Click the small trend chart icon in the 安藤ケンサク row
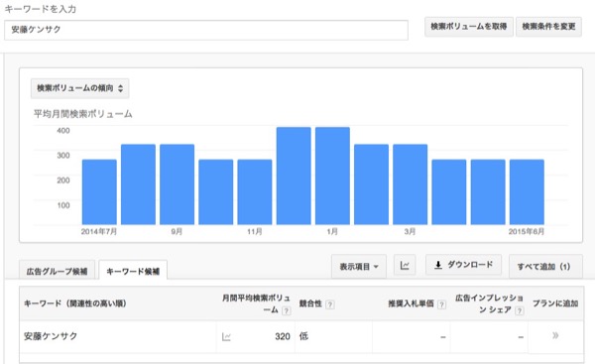This screenshot has width=595, height=364. pyautogui.click(x=226, y=336)
